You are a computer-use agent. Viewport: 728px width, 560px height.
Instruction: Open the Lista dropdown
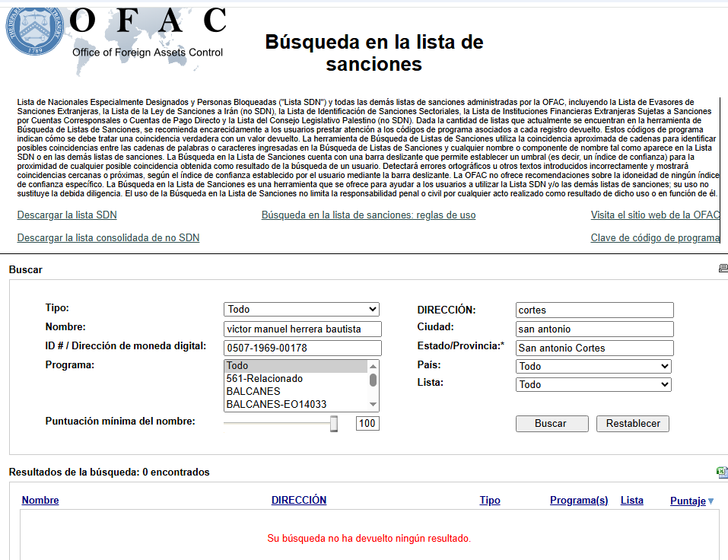pyautogui.click(x=593, y=384)
